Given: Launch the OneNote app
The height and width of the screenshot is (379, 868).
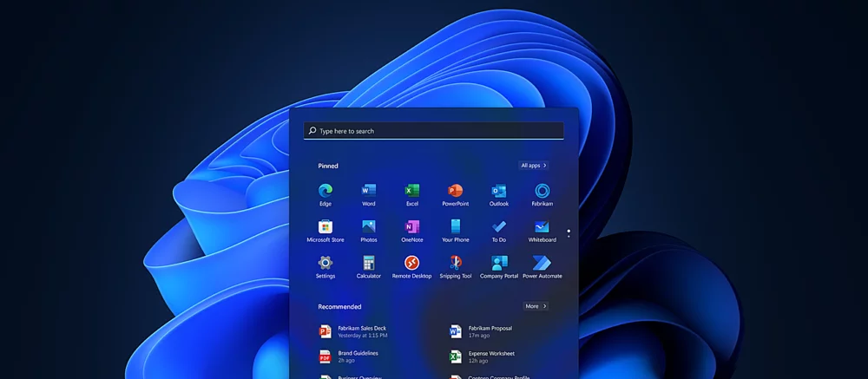Looking at the screenshot, I should (412, 227).
